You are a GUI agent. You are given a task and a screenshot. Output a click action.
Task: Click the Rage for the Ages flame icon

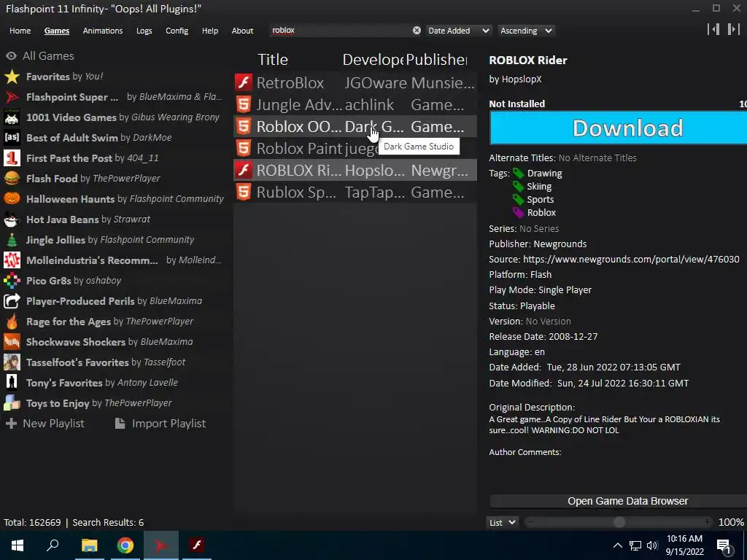click(x=12, y=322)
